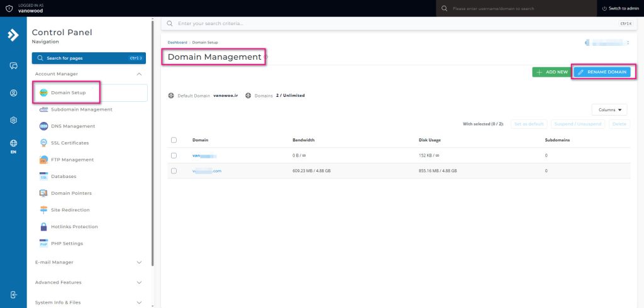This screenshot has width=644, height=308.
Task: Click the EN language globe icon
Action: coord(13,144)
